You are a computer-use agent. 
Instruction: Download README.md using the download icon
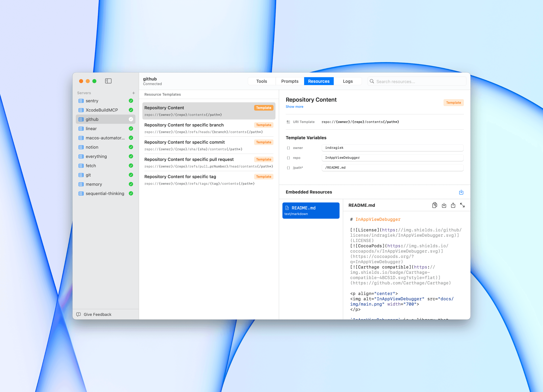point(444,205)
